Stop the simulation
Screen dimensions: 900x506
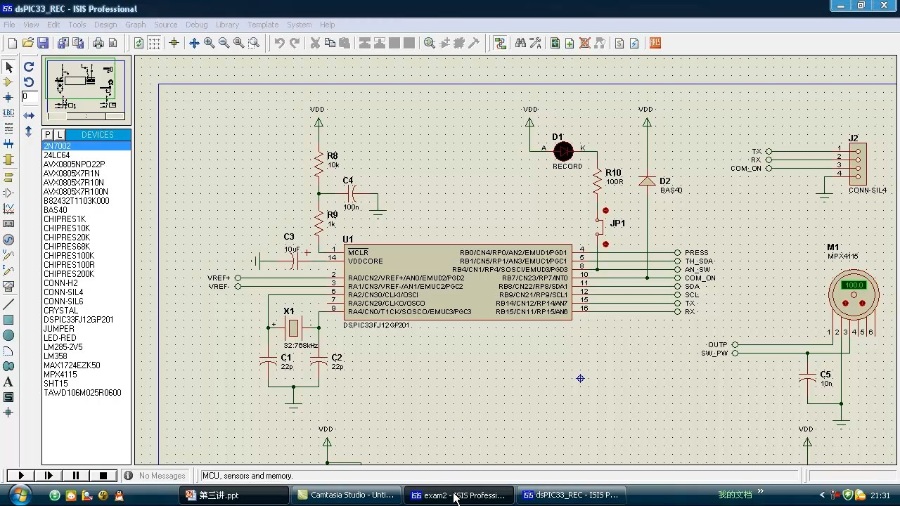click(103, 475)
